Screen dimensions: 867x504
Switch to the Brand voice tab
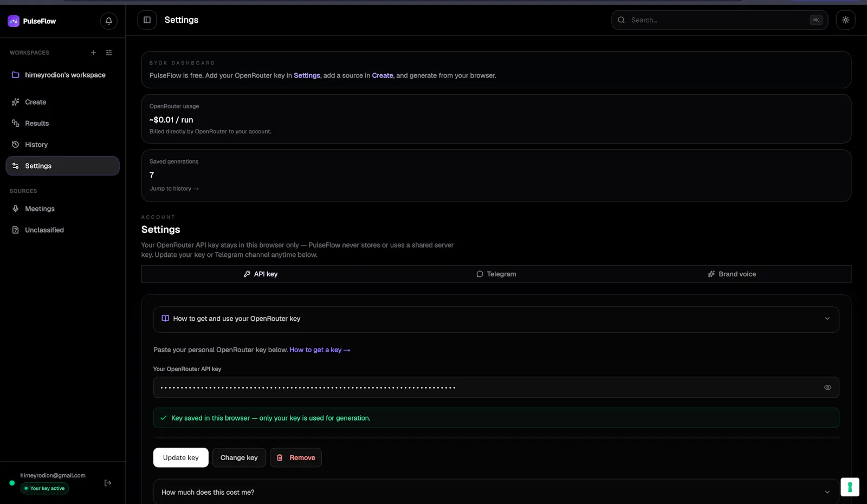(x=732, y=274)
